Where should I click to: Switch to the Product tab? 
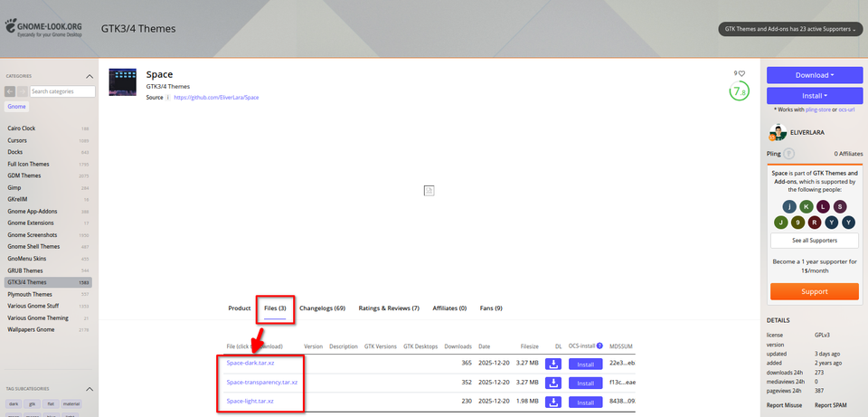pos(240,308)
